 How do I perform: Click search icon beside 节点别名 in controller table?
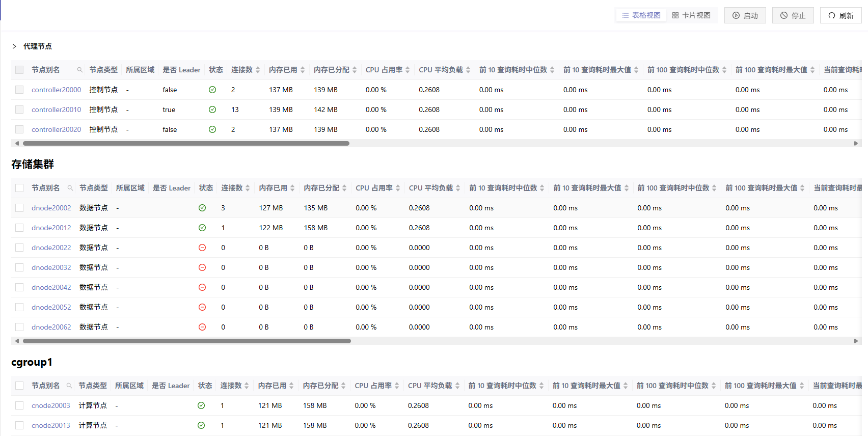(x=80, y=70)
